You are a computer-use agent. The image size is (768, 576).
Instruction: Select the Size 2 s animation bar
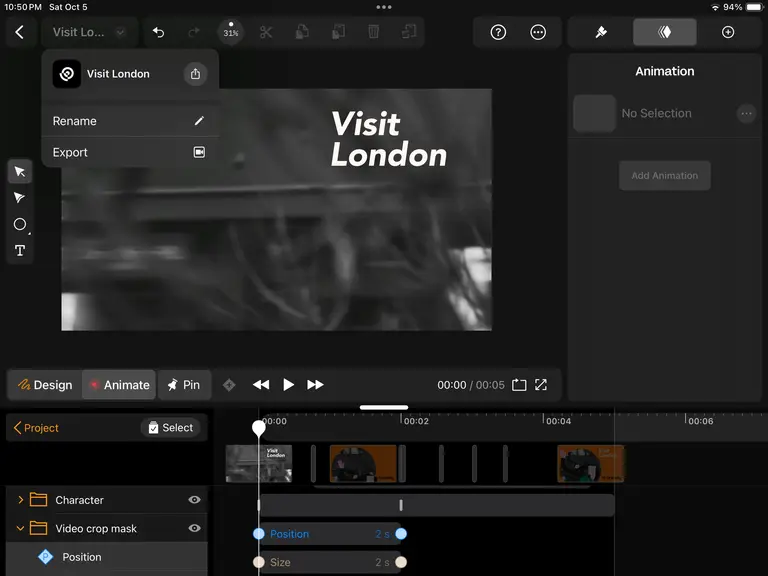pos(330,562)
